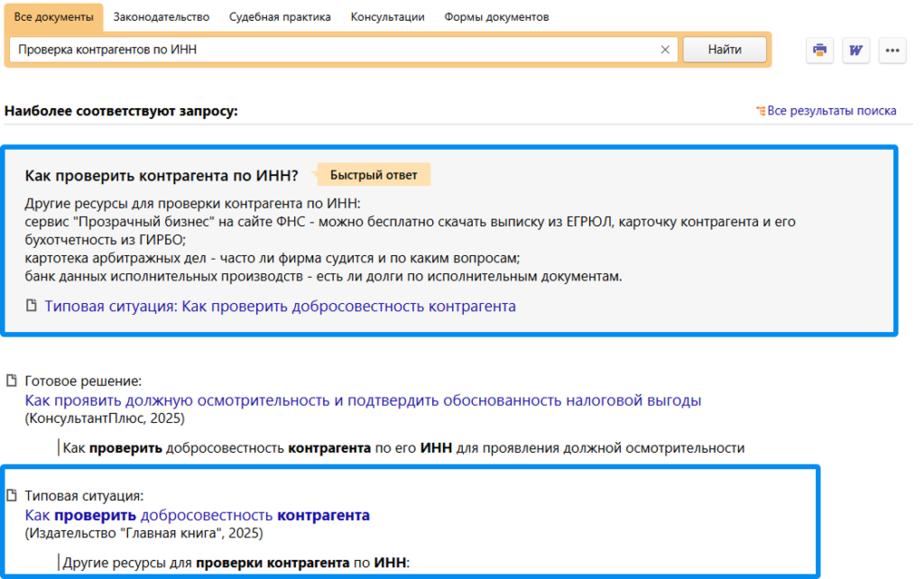Click the text '(КонсультантПлюс, 2025)'

105,418
